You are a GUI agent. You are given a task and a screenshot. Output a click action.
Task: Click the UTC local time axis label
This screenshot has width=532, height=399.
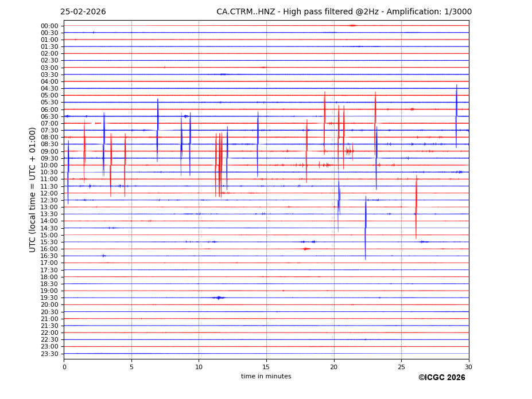tap(33, 189)
